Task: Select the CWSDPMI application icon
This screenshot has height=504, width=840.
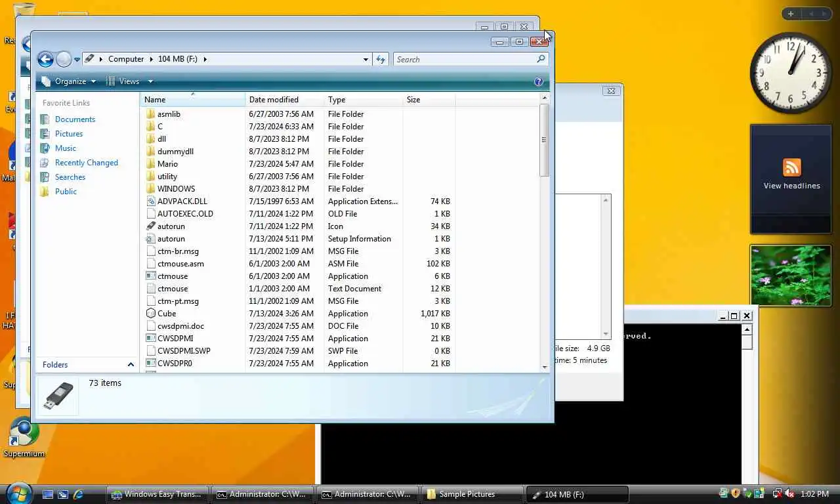Action: (151, 338)
